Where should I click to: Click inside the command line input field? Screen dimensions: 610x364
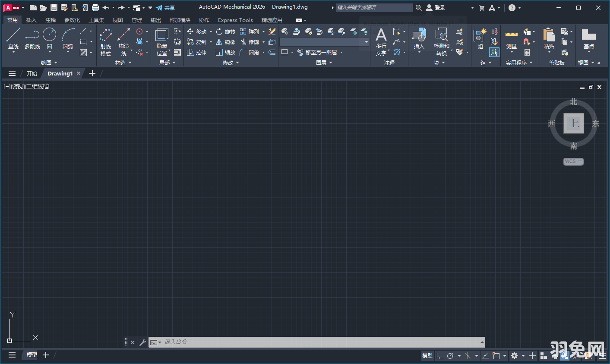click(x=302, y=342)
